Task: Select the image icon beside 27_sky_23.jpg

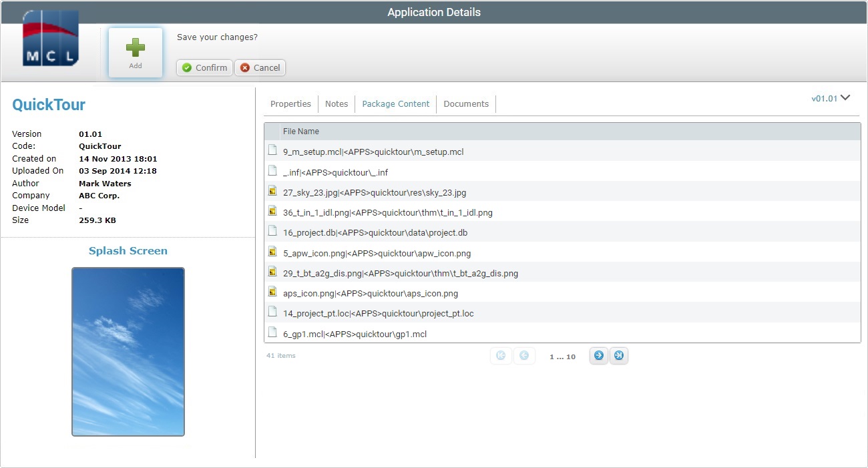Action: 272,190
